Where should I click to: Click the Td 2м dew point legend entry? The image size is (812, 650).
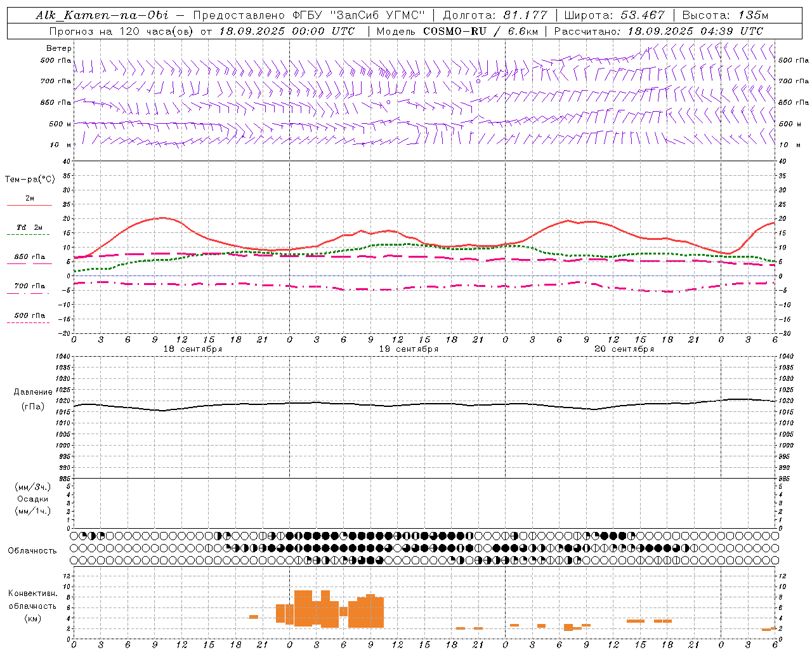pyautogui.click(x=29, y=227)
